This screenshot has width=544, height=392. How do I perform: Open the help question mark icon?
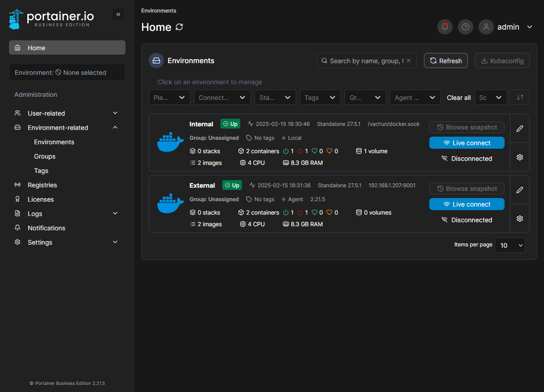[465, 27]
